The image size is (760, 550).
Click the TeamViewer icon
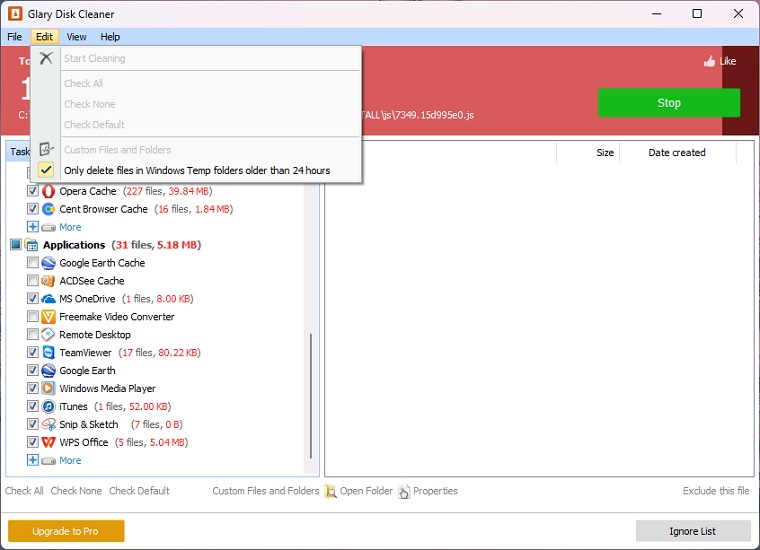[x=48, y=352]
